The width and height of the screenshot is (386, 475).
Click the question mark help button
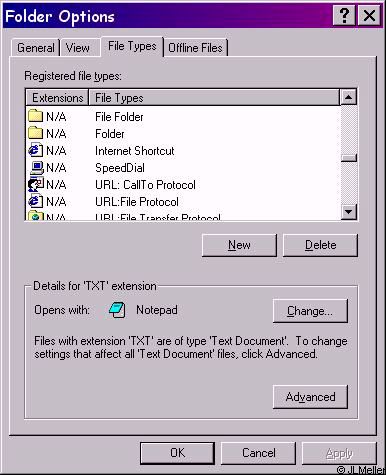(x=344, y=15)
